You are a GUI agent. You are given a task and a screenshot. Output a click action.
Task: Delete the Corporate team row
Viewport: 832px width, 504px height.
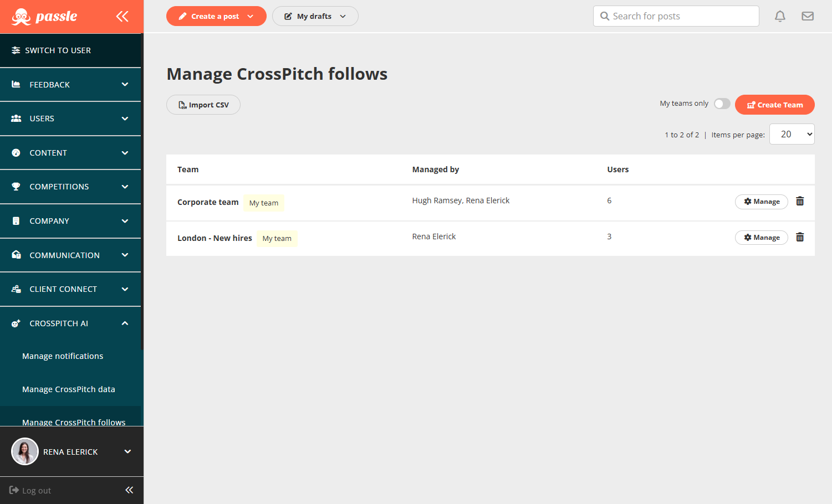point(800,201)
